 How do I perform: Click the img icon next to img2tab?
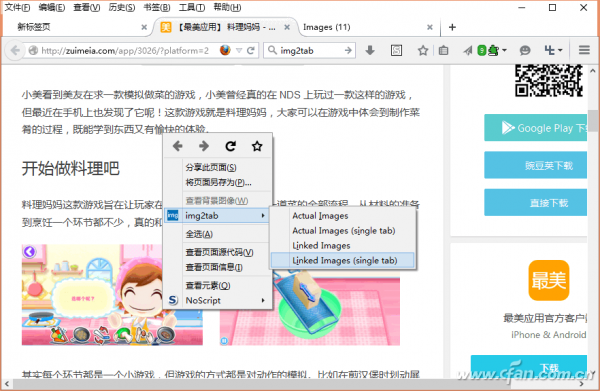click(173, 215)
